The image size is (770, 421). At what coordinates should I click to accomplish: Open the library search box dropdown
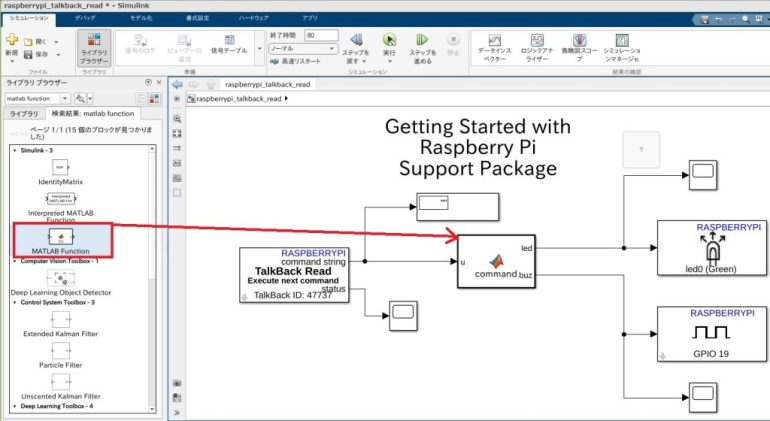tap(64, 99)
